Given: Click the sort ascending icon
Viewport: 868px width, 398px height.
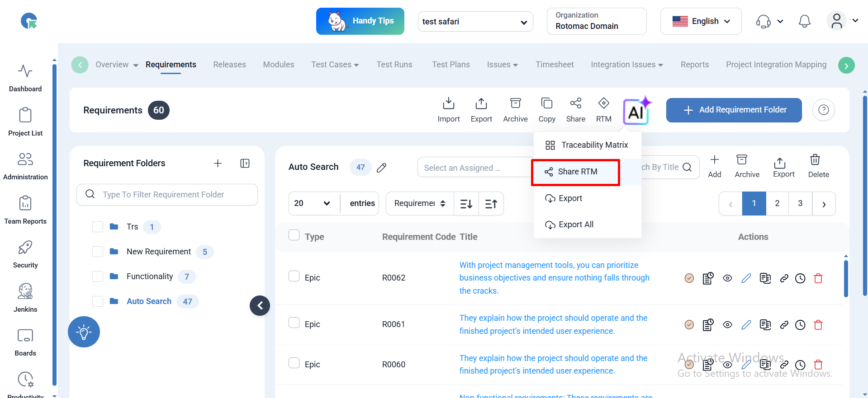Looking at the screenshot, I should coord(491,204).
